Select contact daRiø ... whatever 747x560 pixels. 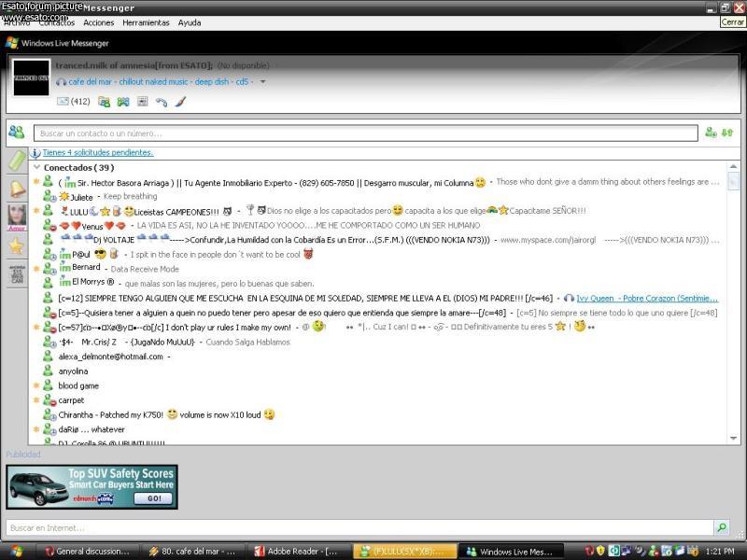(x=376, y=429)
